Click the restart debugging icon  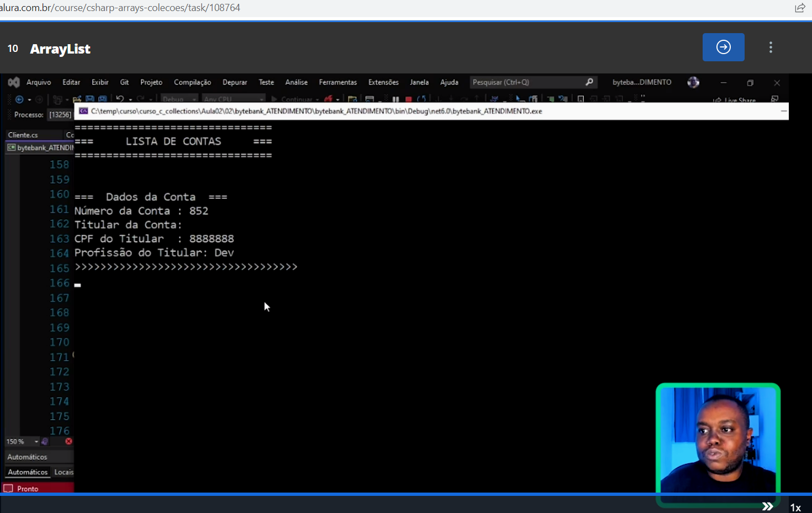coord(421,99)
